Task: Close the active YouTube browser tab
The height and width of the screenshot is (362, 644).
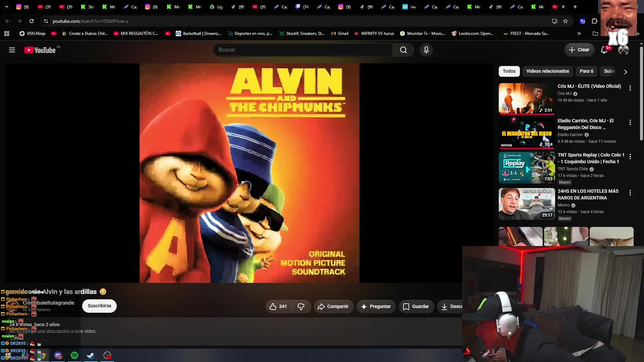Action: 563,7
